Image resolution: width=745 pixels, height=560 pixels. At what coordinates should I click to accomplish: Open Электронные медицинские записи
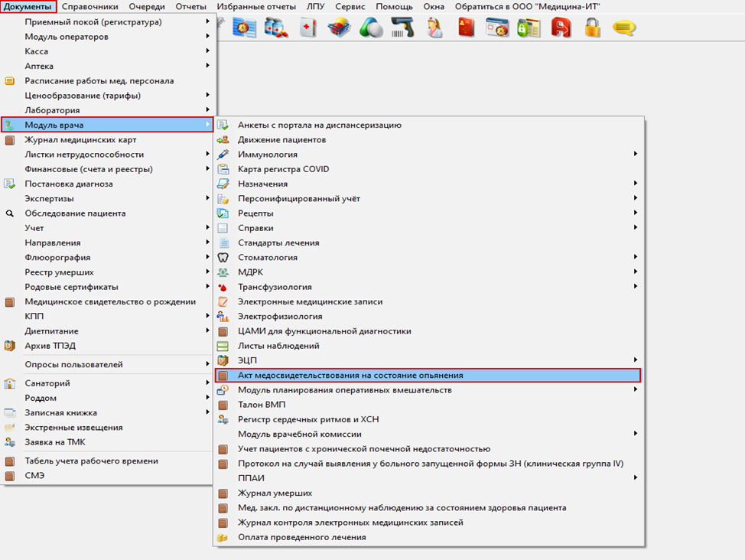[x=429, y=302]
